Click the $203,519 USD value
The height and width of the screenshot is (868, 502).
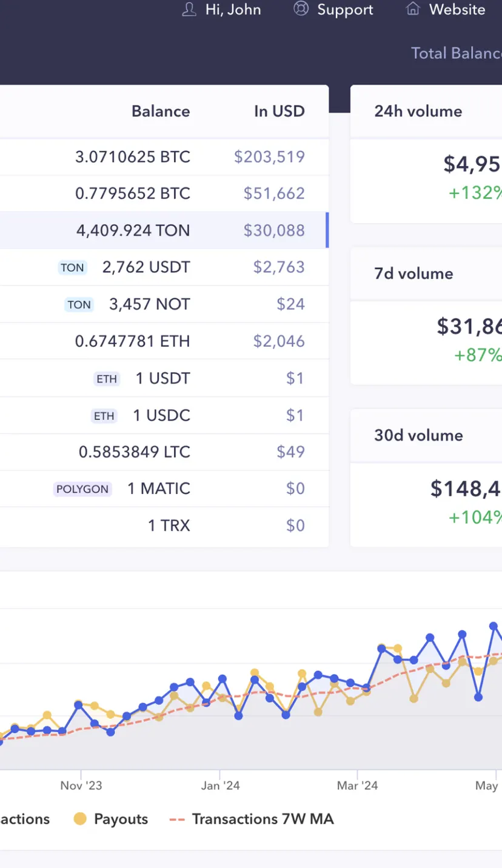click(269, 157)
